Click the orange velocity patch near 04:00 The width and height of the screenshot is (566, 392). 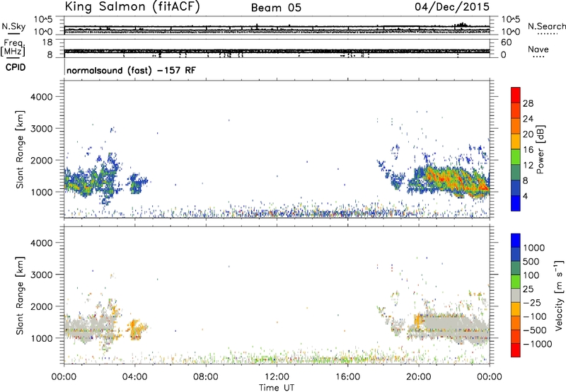[x=137, y=329]
